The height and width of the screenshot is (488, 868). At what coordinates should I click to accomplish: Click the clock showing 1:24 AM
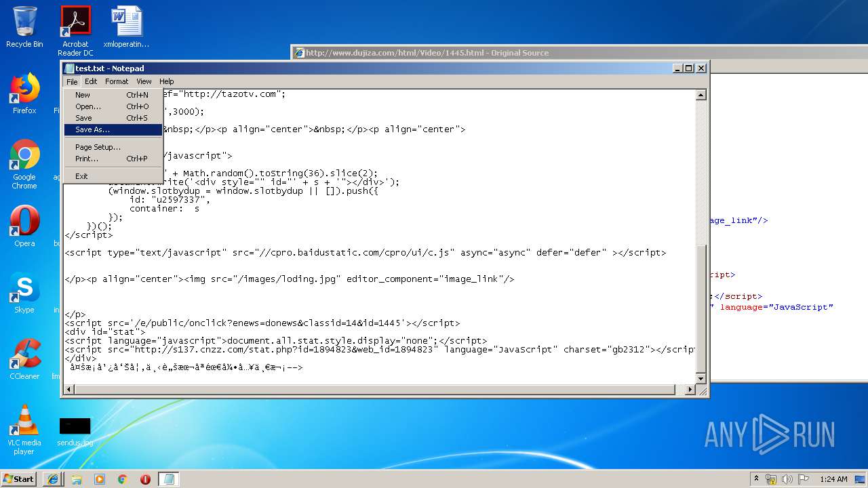click(x=833, y=479)
